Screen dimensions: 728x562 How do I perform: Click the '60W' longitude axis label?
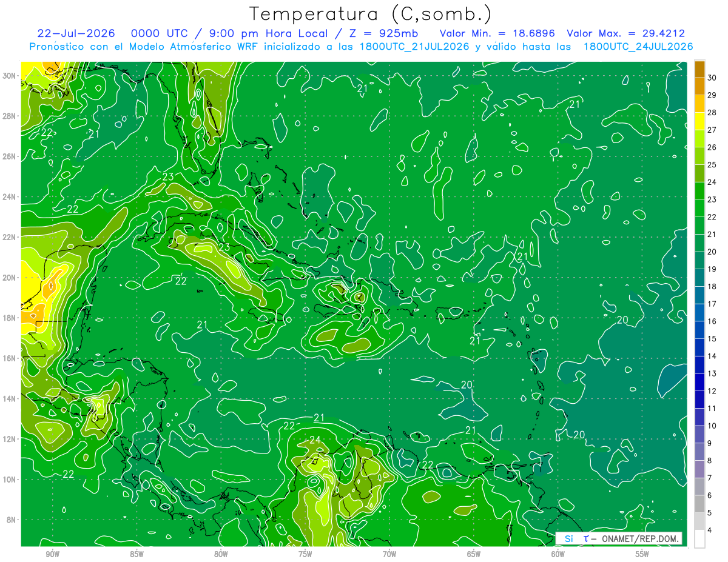[x=558, y=554]
